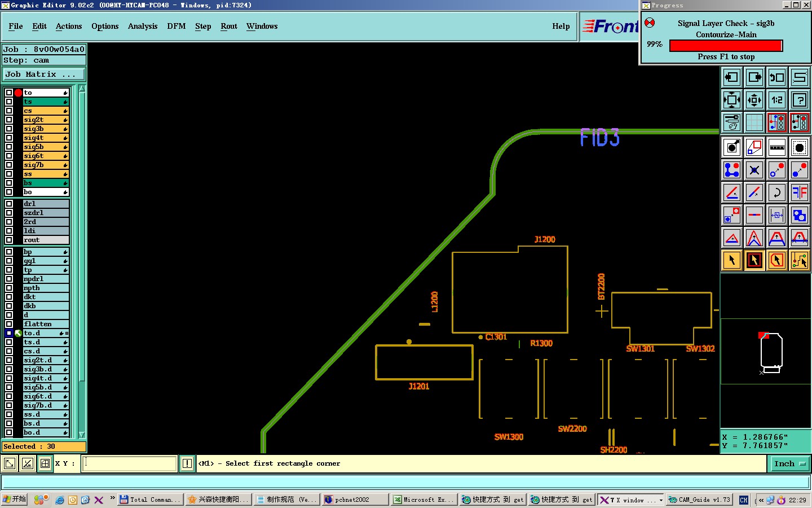Click the delete feature X icon
Image resolution: width=812 pixels, height=508 pixels.
pos(754,170)
